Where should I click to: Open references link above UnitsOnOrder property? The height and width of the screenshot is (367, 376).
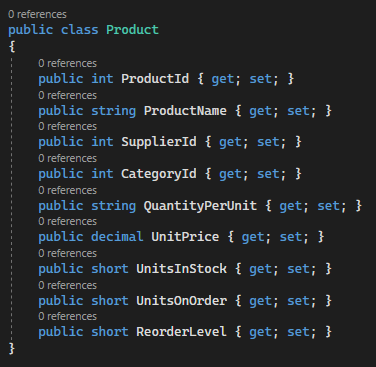tap(67, 285)
